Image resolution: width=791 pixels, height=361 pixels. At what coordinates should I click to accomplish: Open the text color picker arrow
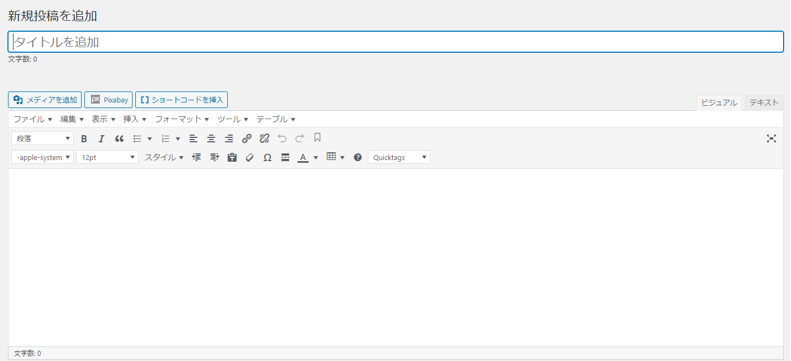[316, 157]
